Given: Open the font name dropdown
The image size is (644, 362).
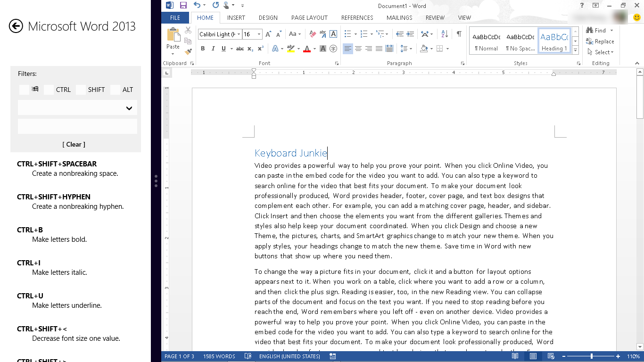Looking at the screenshot, I should [x=239, y=34].
